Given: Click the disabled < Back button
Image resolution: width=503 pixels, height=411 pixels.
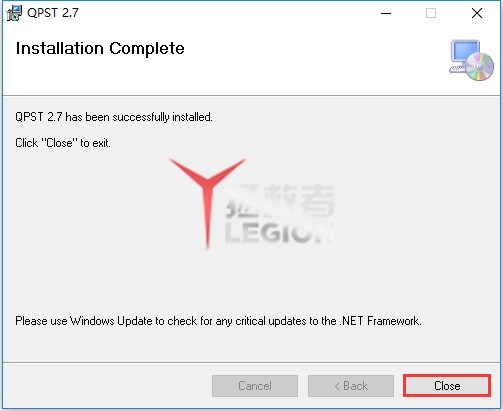Looking at the screenshot, I should coord(351,386).
